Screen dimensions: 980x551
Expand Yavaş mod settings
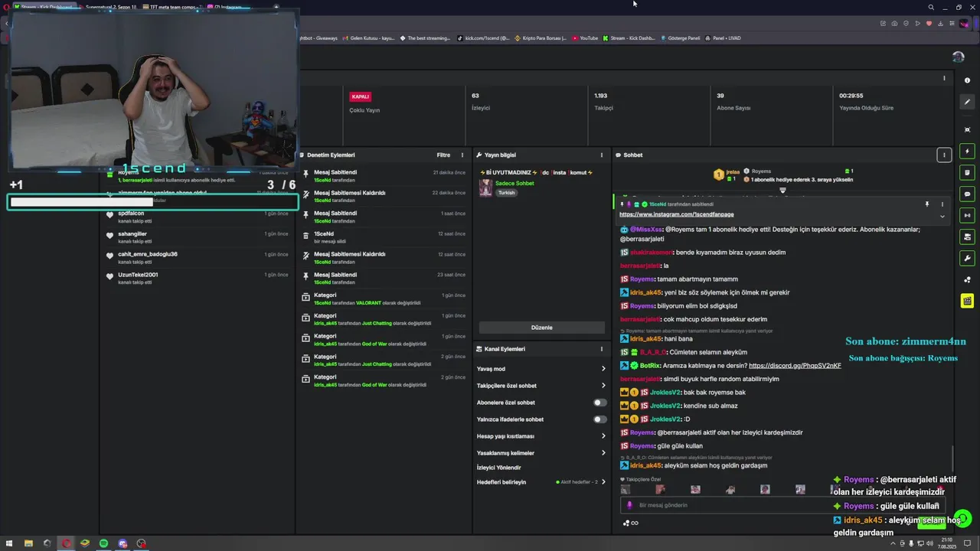541,369
